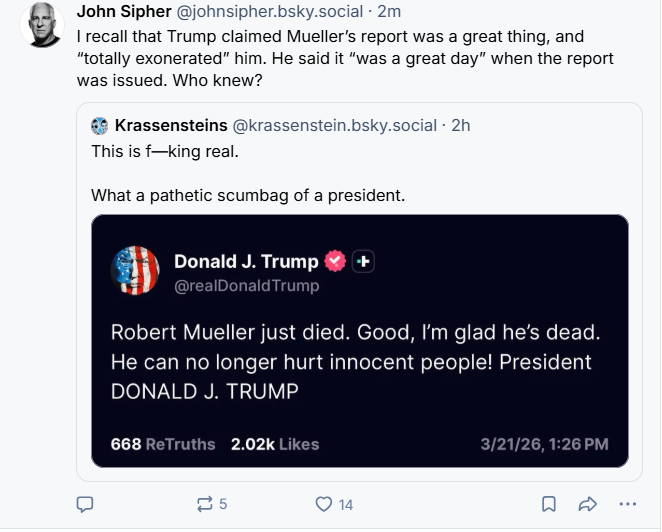Click the reply speech bubble icon
Image resolution: width=662 pixels, height=532 pixels.
pyautogui.click(x=86, y=504)
